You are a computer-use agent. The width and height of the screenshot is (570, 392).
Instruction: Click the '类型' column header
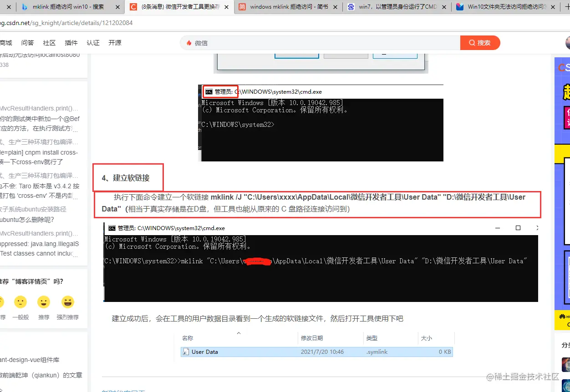point(372,338)
